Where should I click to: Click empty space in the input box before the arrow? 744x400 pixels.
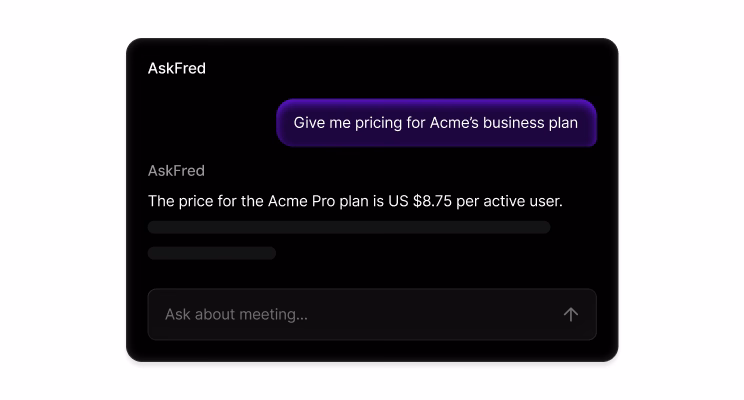[x=450, y=314]
